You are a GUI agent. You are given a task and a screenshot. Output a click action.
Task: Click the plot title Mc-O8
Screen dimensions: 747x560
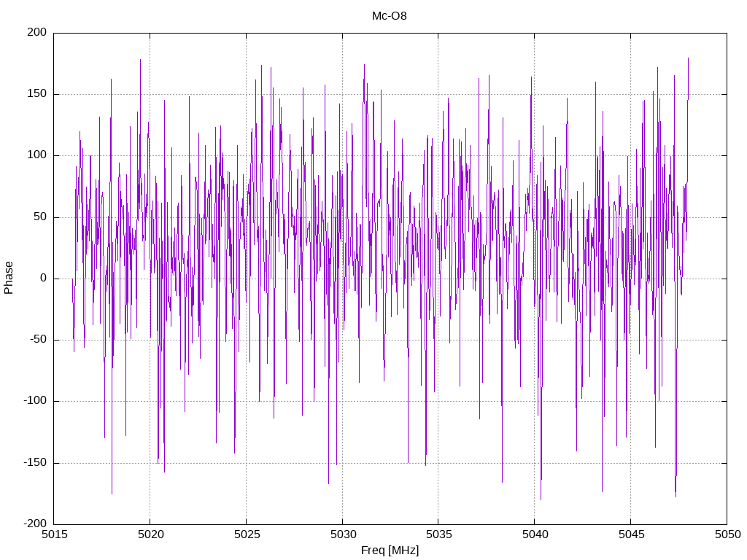(390, 16)
